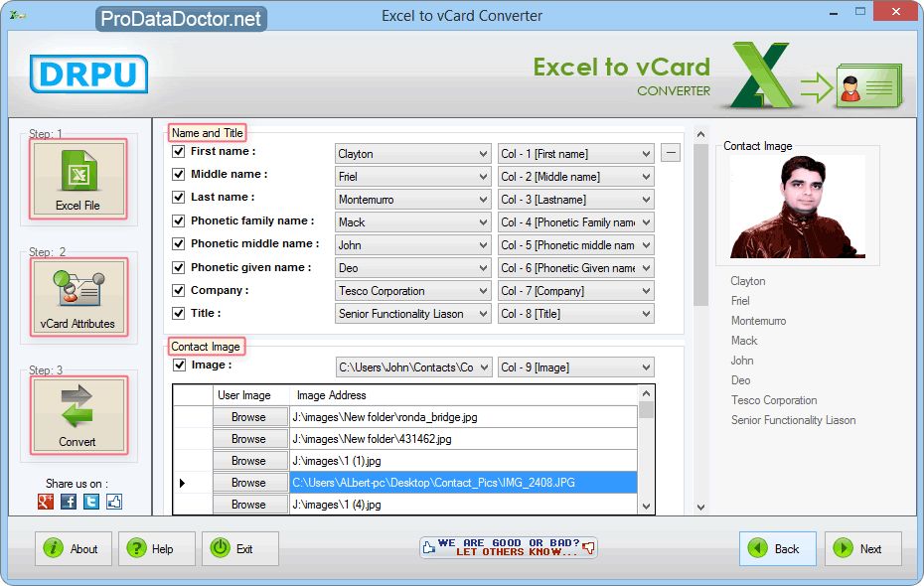Viewport: 924px width, 586px height.
Task: Toggle Phonetic family name checkbox
Action: coord(179,220)
